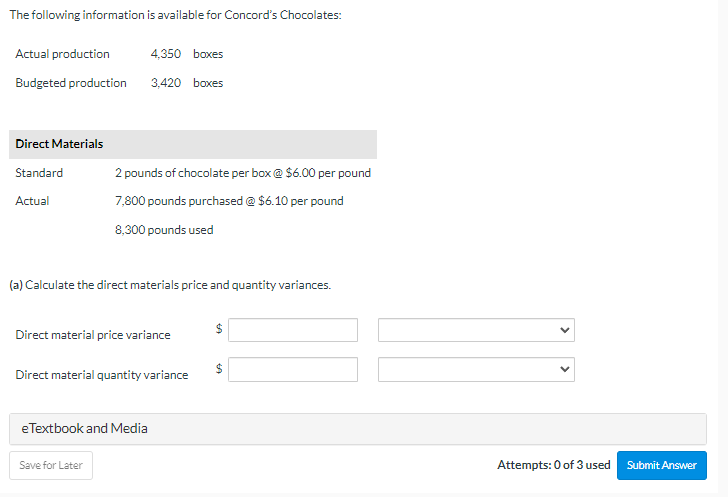Click the 'Attempts: 0 of 3 used' text
728x497 pixels.
point(553,465)
